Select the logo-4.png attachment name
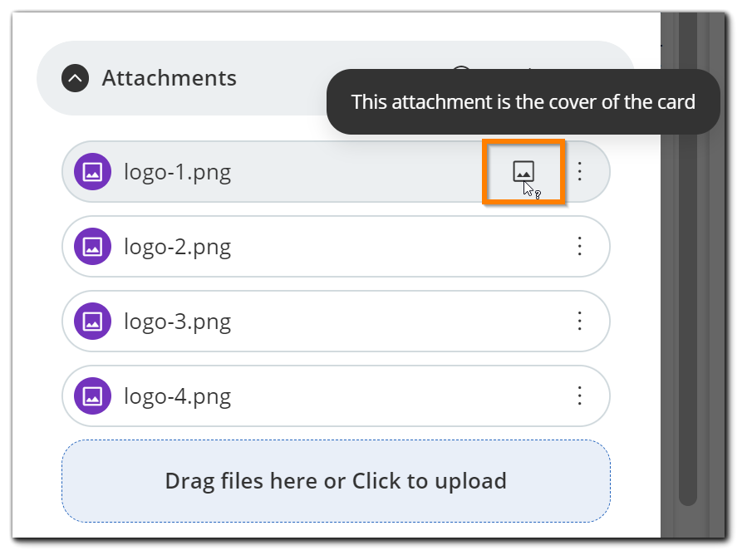 pyautogui.click(x=177, y=396)
